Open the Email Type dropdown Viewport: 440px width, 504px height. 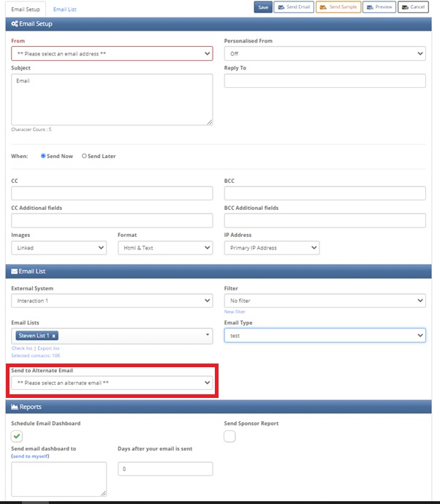click(325, 335)
